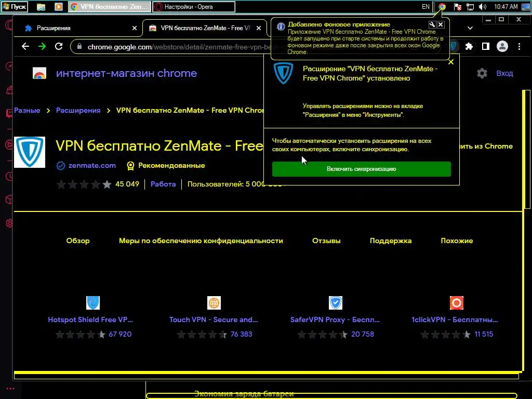Click the green forward arrow
The height and width of the screenshot is (399, 532).
click(42, 46)
